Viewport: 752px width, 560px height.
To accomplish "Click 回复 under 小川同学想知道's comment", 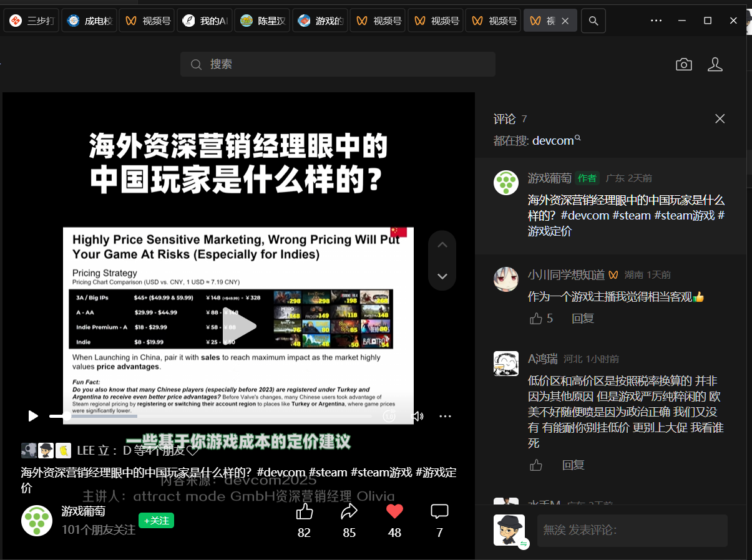I will 583,319.
